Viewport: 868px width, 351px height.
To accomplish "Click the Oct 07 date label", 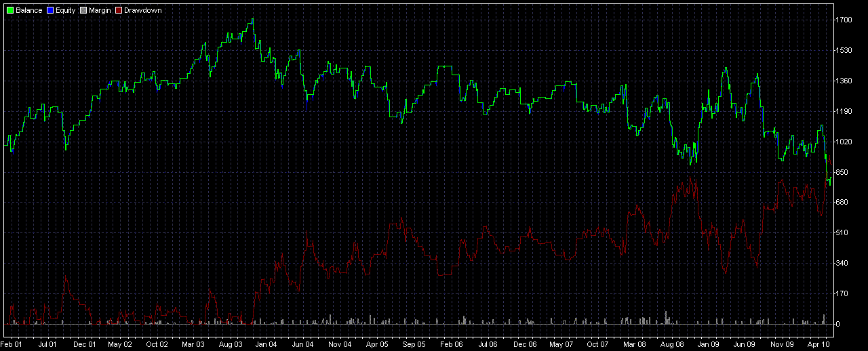I will (x=597, y=344).
